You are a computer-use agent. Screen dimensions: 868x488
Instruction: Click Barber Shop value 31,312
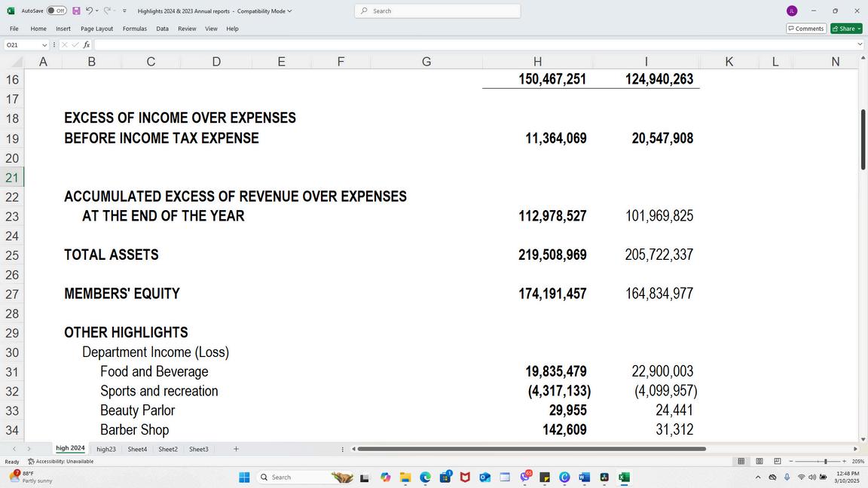[674, 429]
